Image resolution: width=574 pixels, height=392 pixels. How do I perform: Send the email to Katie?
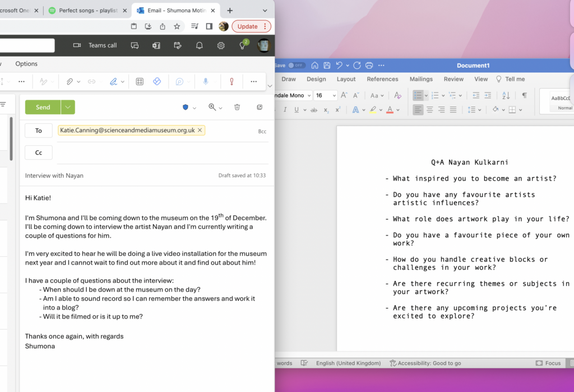click(43, 107)
